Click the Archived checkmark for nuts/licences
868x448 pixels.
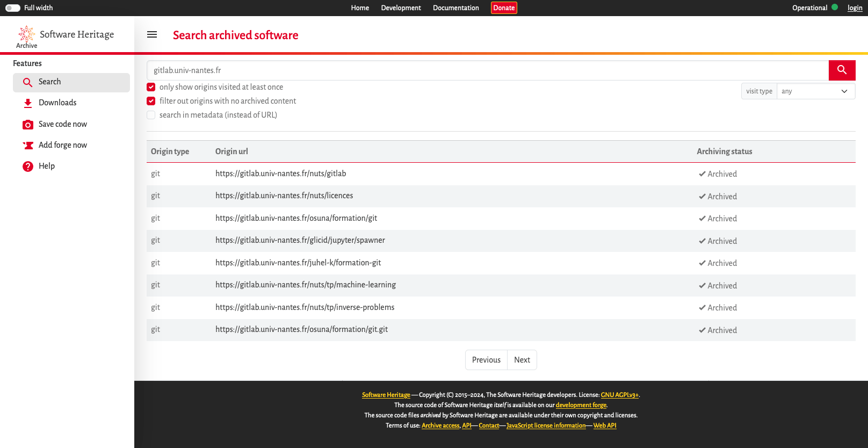point(702,197)
